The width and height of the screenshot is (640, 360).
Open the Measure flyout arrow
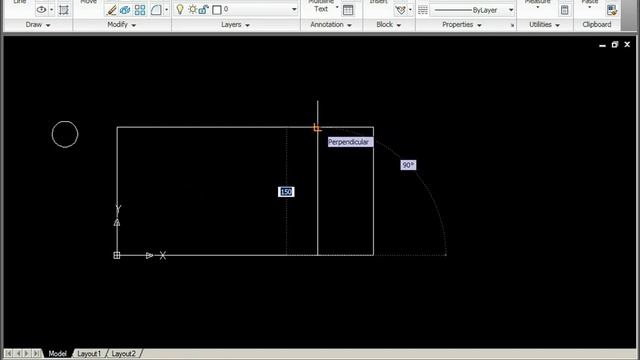(x=538, y=7)
